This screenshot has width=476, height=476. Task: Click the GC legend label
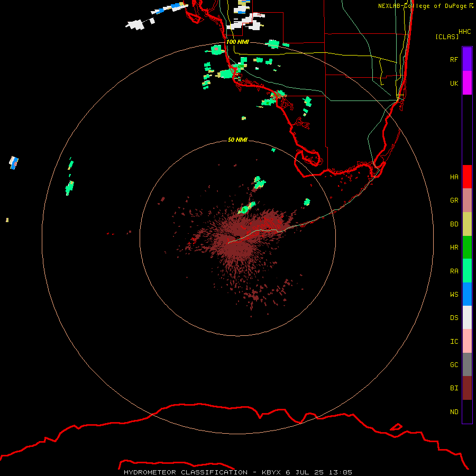(454, 365)
